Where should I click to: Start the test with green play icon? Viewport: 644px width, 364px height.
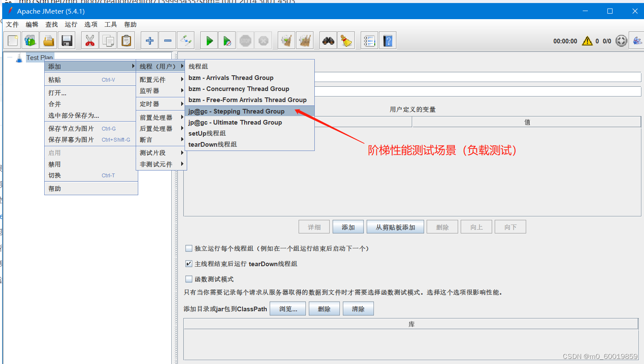[209, 41]
